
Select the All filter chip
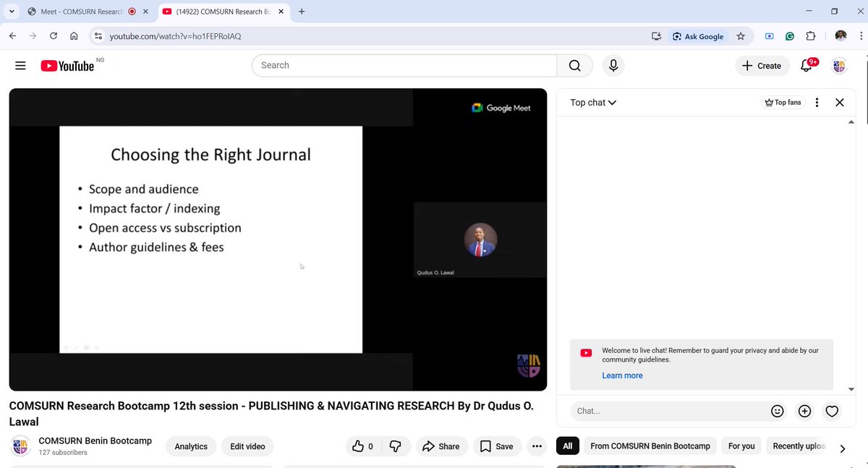coord(568,446)
